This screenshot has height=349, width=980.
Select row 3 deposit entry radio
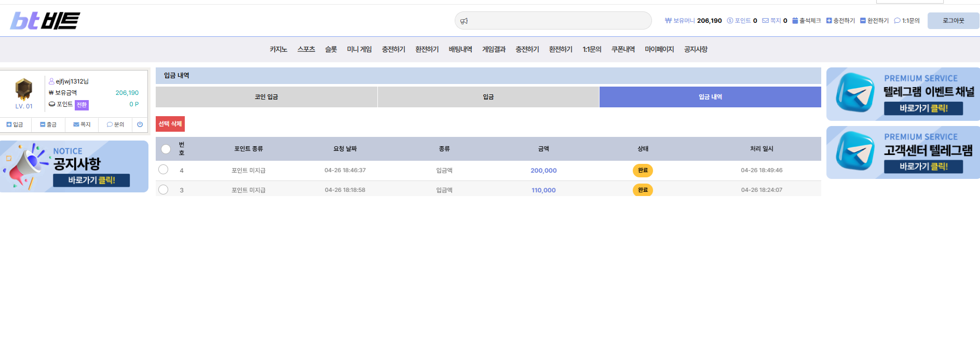click(x=163, y=189)
